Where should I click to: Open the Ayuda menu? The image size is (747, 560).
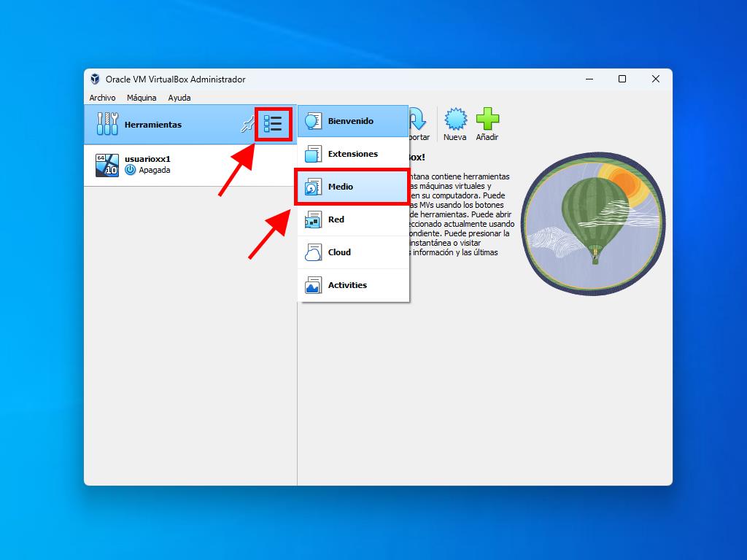pyautogui.click(x=179, y=98)
